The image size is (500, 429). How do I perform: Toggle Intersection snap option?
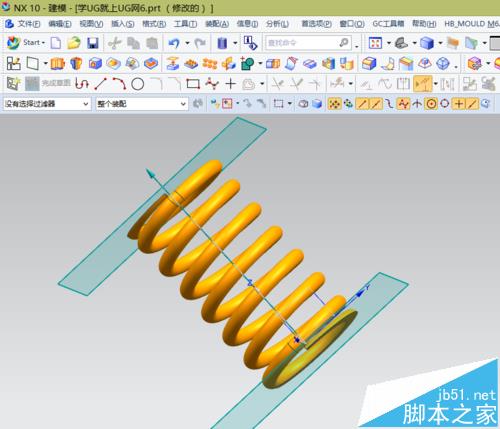click(x=417, y=104)
